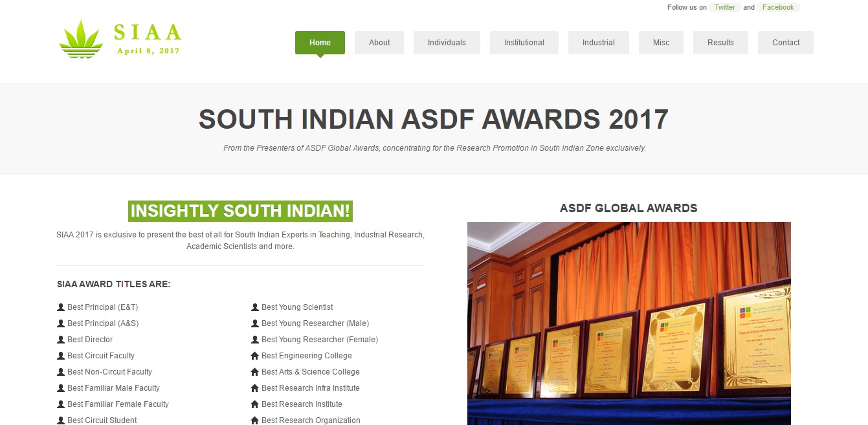Viewport: 868px width, 425px height.
Task: Expand the Institutional menu item
Action: 524,43
